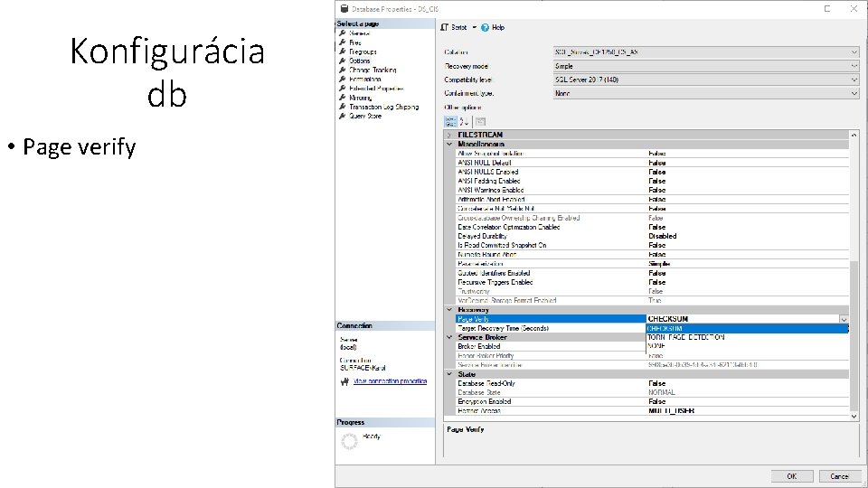This screenshot has height=488, width=868.
Task: Click the Page Verify dropdown arrow
Action: coord(843,319)
